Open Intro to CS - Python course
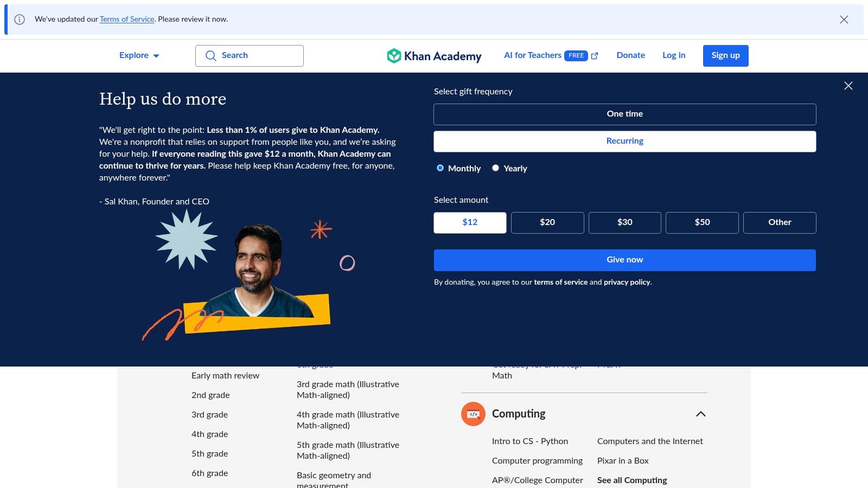The width and height of the screenshot is (868, 488). click(x=530, y=441)
